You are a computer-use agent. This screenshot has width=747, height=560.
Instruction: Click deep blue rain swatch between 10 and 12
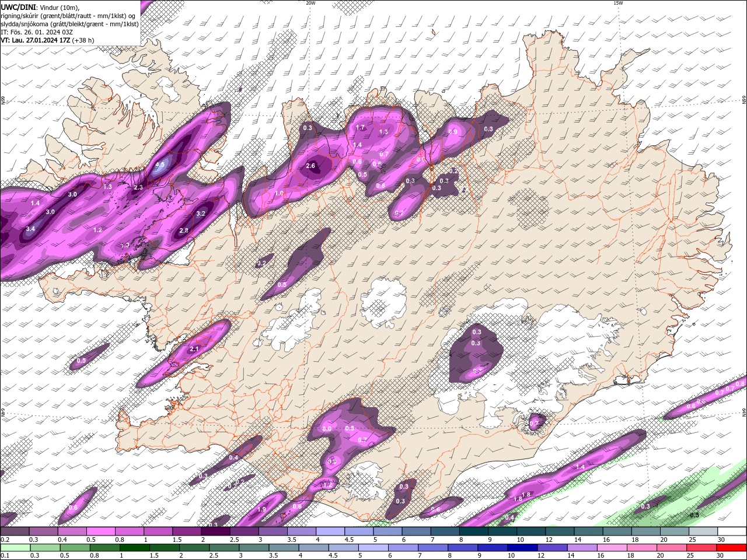click(x=522, y=548)
